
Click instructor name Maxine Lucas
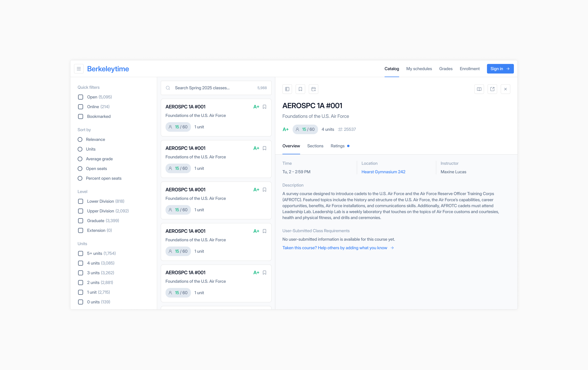coord(454,172)
